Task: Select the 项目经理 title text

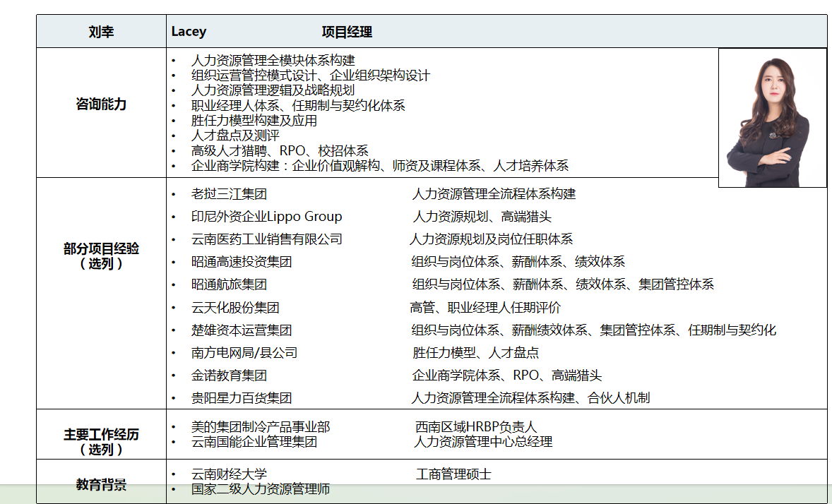Action: pyautogui.click(x=347, y=32)
